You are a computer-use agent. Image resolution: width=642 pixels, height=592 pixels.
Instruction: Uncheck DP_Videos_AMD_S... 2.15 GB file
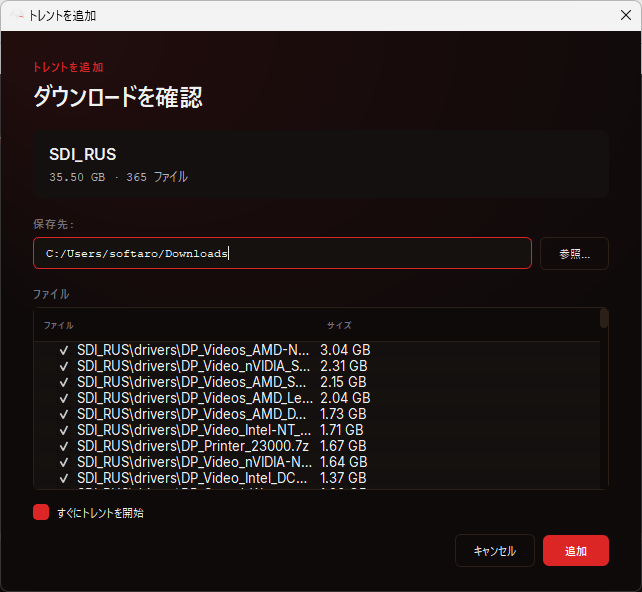pyautogui.click(x=64, y=382)
